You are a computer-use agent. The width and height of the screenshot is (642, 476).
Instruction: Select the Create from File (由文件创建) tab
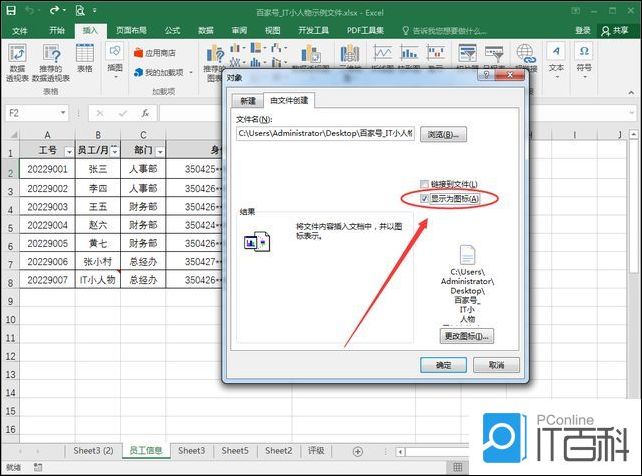(x=289, y=100)
